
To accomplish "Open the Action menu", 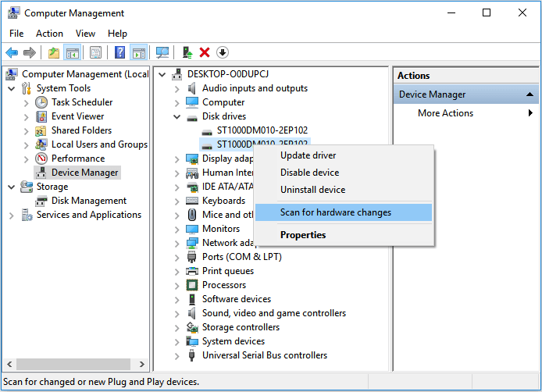I will coord(49,34).
